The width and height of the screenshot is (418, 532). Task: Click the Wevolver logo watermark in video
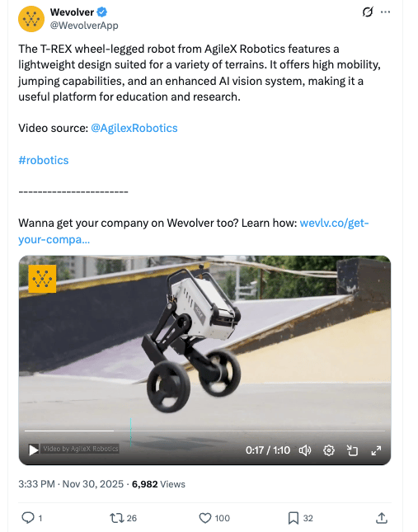tap(42, 279)
